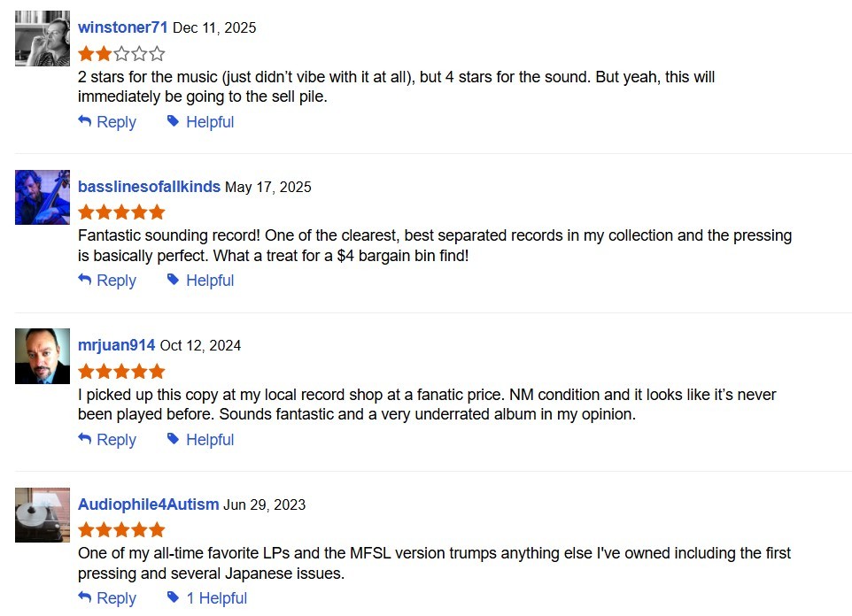Click the tag icon beside "1 Helpful"

click(174, 597)
